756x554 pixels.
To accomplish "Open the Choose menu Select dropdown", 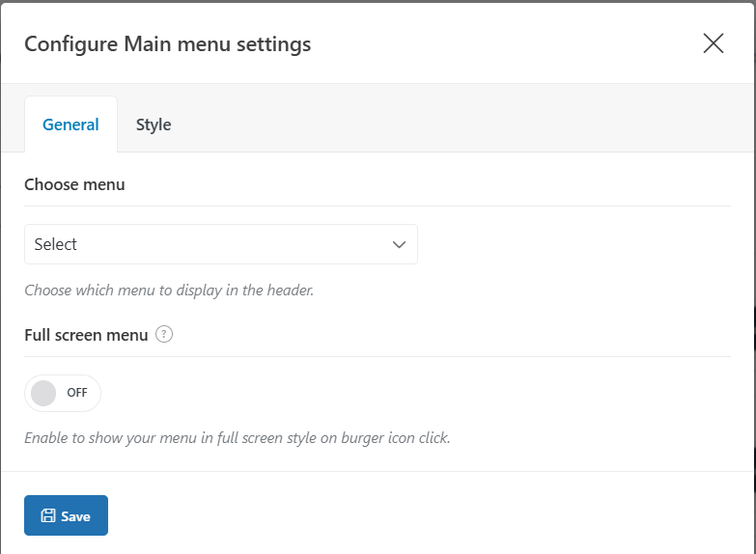I will pyautogui.click(x=220, y=244).
